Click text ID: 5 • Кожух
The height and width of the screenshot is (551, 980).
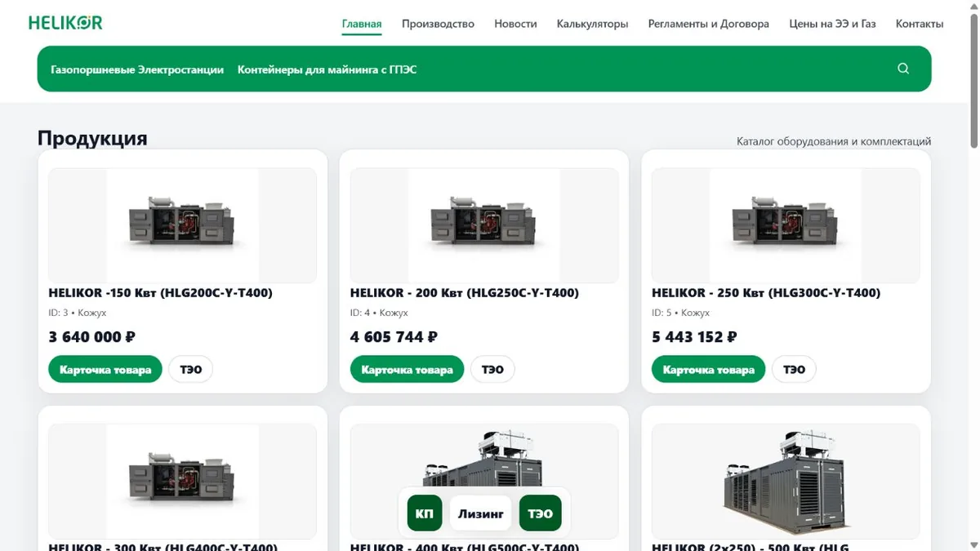[680, 313]
